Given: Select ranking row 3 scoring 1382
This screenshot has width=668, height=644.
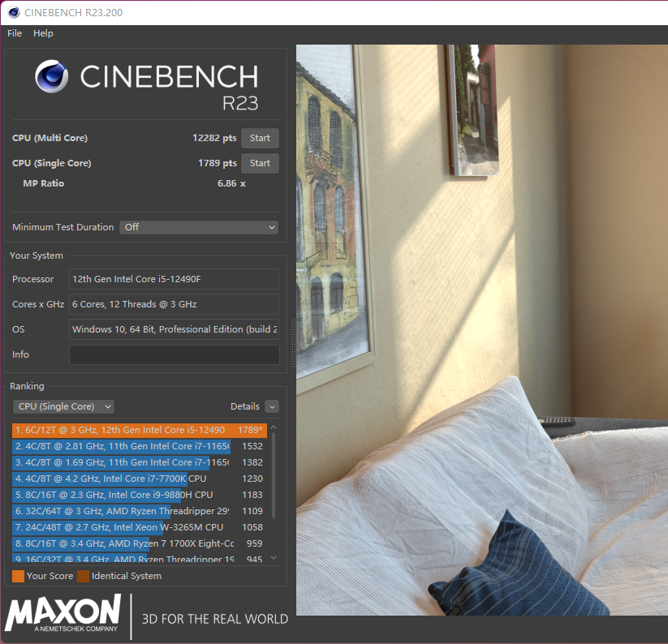Looking at the screenshot, I should [140, 462].
